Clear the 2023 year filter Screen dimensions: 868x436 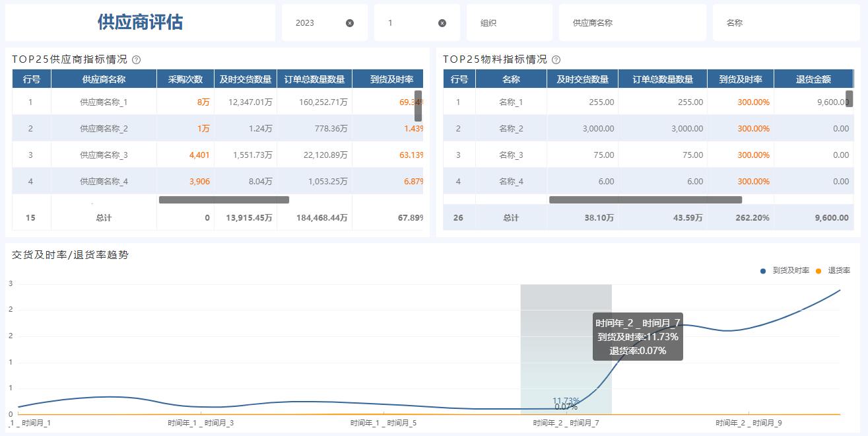pyautogui.click(x=350, y=23)
